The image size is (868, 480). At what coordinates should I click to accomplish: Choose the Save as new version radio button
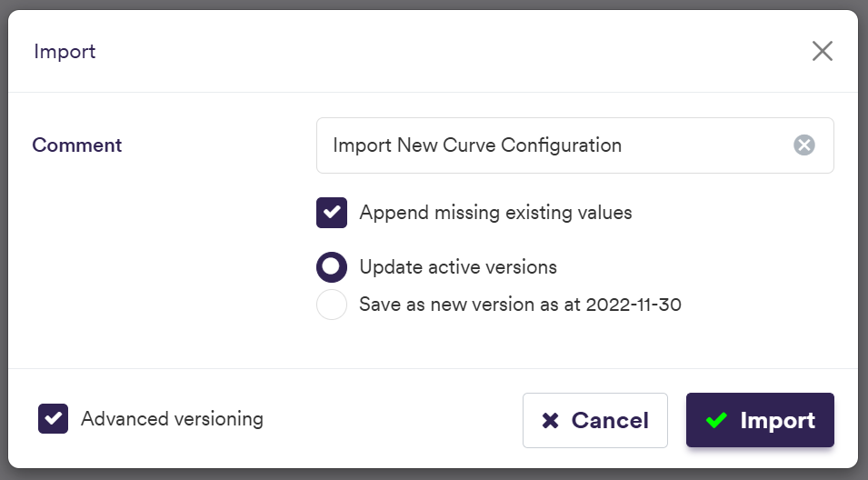tap(332, 305)
